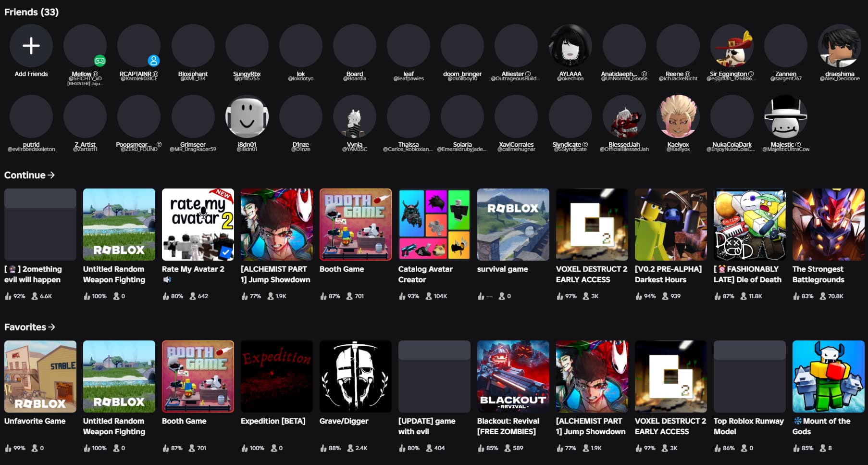Click friend name Slyndicate

pyautogui.click(x=567, y=144)
